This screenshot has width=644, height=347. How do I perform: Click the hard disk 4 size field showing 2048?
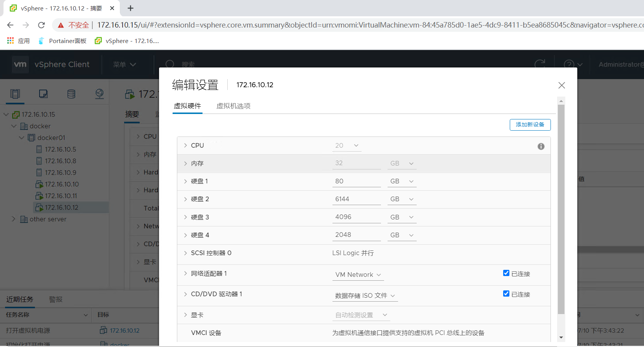(357, 235)
